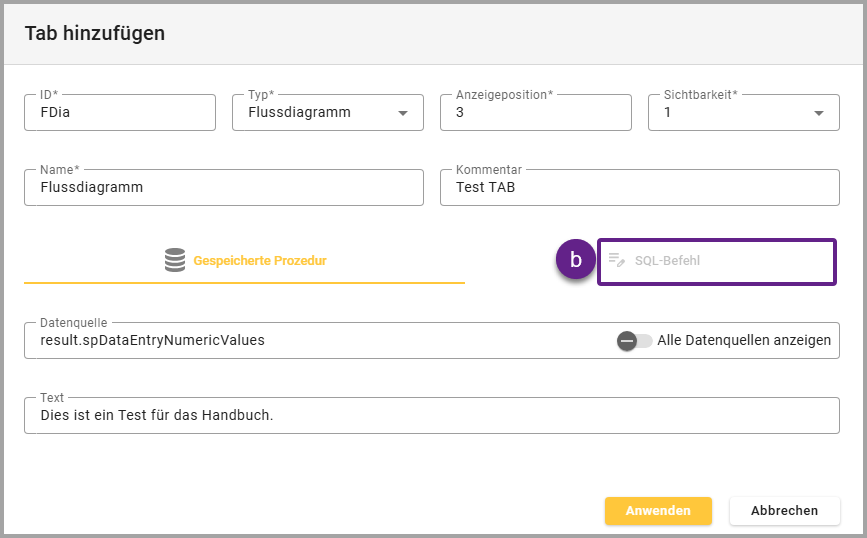Viewport: 867px width, 538px height.
Task: Select the Typ combo box showing Flussdiagramm
Action: (x=315, y=113)
